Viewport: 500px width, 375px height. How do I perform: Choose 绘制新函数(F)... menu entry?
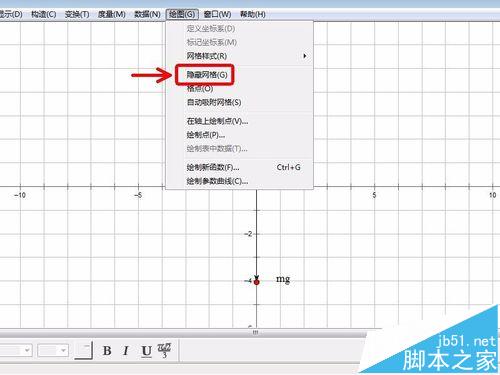click(239, 167)
